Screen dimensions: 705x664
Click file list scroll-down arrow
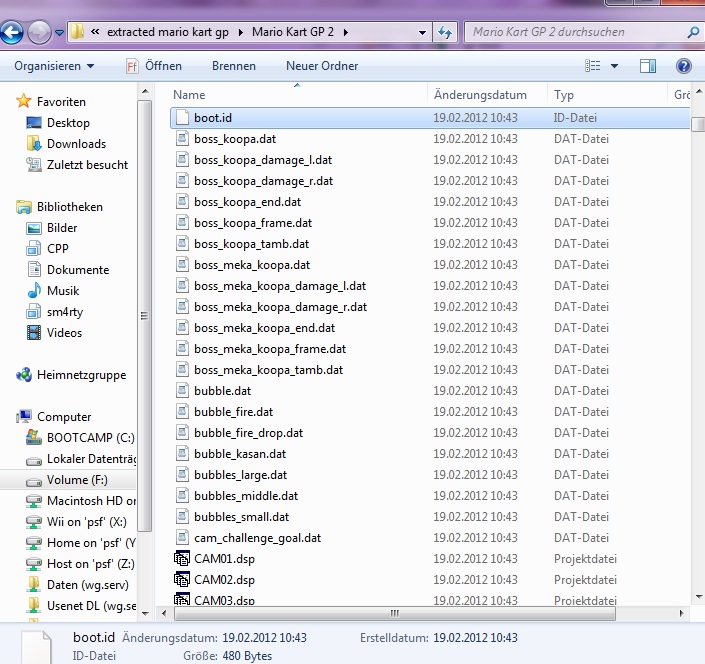[x=699, y=597]
